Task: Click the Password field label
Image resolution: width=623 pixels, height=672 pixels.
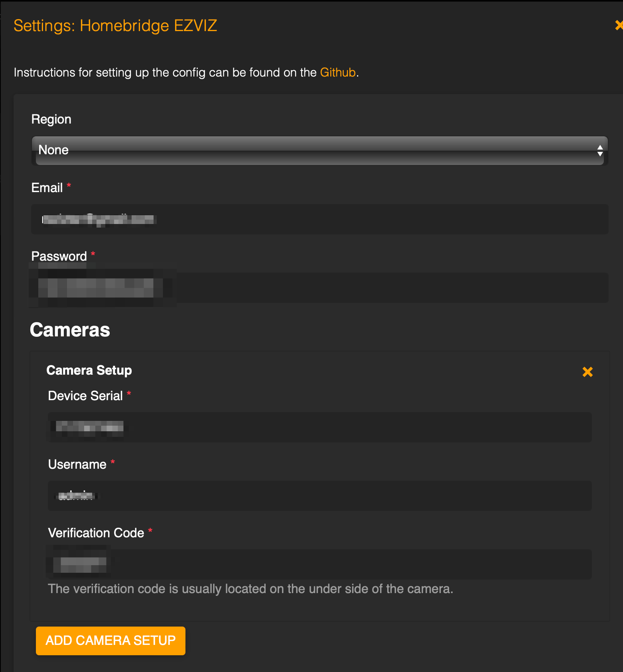Action: 59,256
